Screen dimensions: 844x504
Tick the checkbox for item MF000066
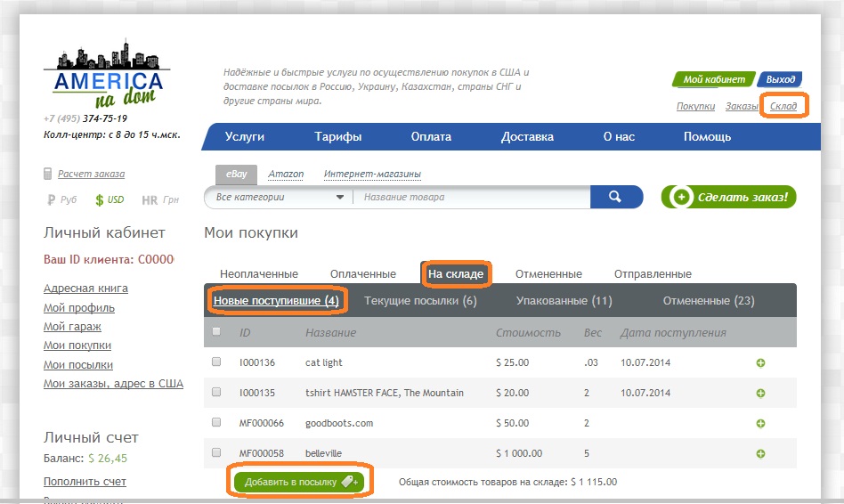click(x=216, y=422)
